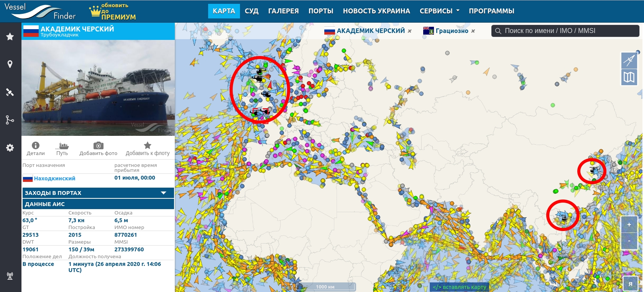The height and width of the screenshot is (292, 644).
Task: Expand the СЕРВИСЫ dropdown menu
Action: pyautogui.click(x=439, y=11)
